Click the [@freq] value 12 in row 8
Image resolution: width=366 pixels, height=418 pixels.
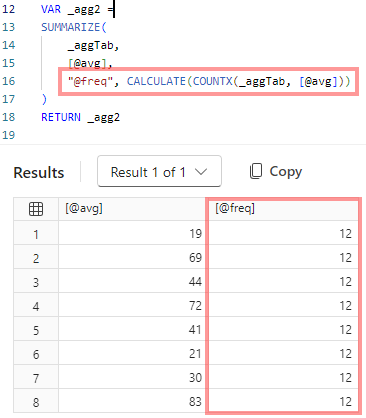tap(283, 401)
